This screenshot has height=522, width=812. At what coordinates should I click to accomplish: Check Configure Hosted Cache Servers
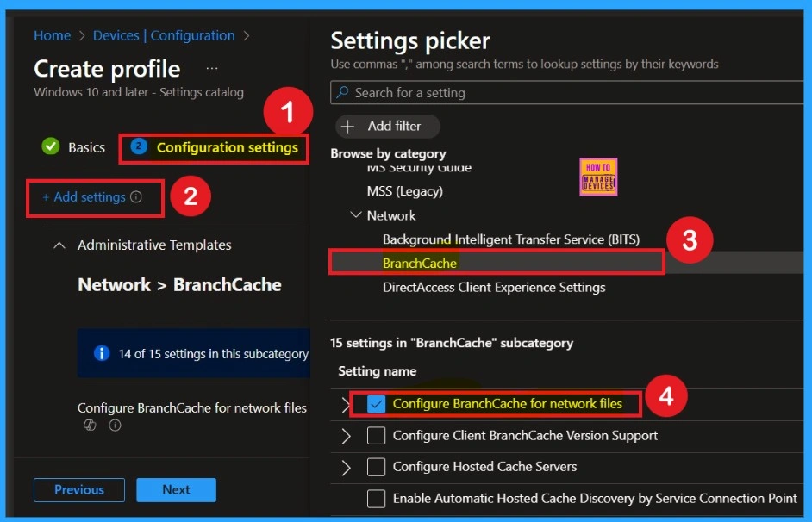pos(376,467)
